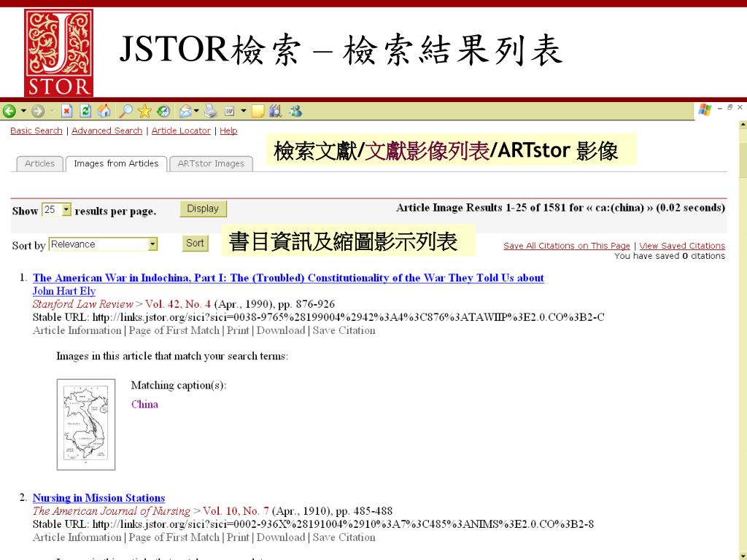Open the Nursing in Mission Stations title
The width and height of the screenshot is (747, 560).
pos(98,498)
